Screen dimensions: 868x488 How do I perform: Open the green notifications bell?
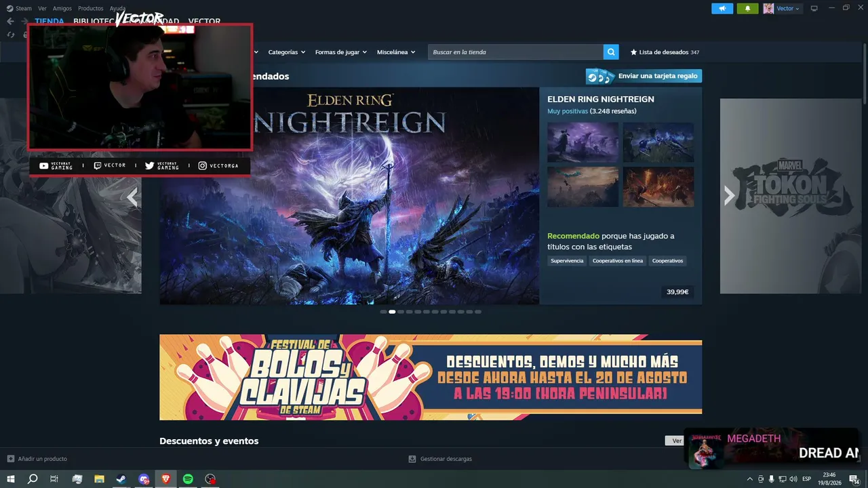point(747,8)
